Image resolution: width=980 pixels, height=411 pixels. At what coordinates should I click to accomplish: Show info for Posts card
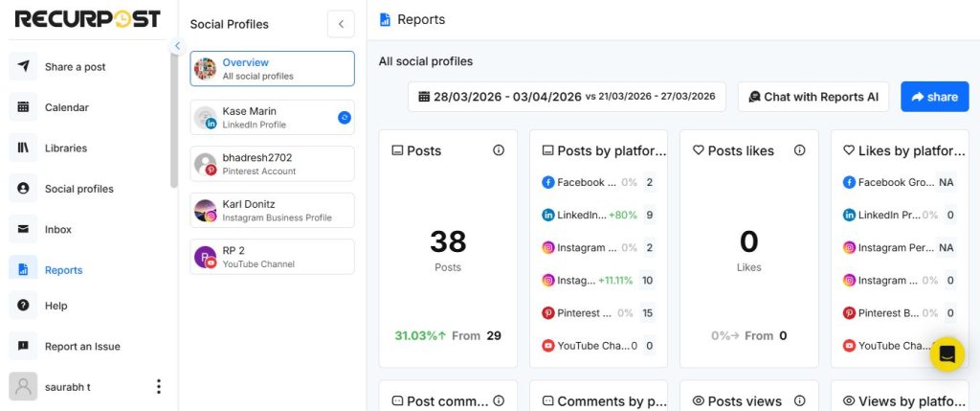coord(498,150)
